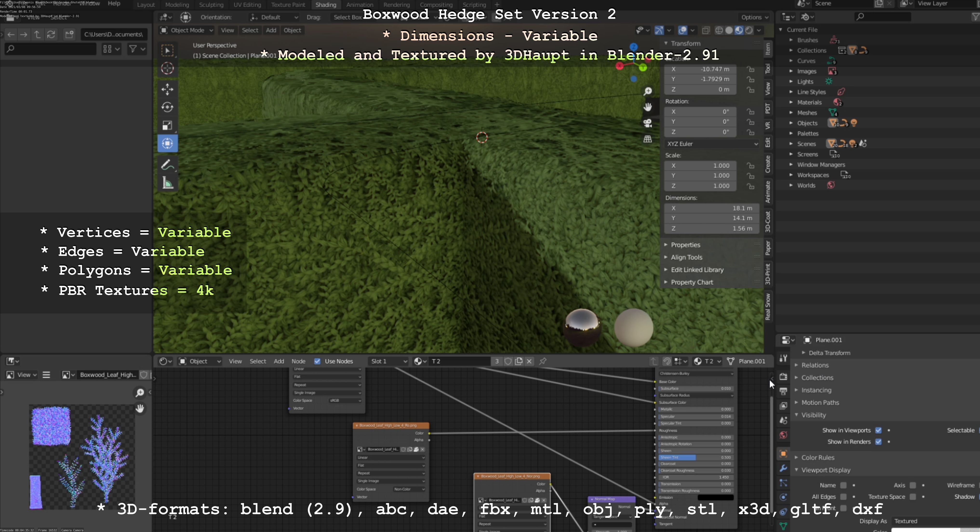The image size is (980, 532).
Task: Select the Measure tool
Action: (x=167, y=183)
